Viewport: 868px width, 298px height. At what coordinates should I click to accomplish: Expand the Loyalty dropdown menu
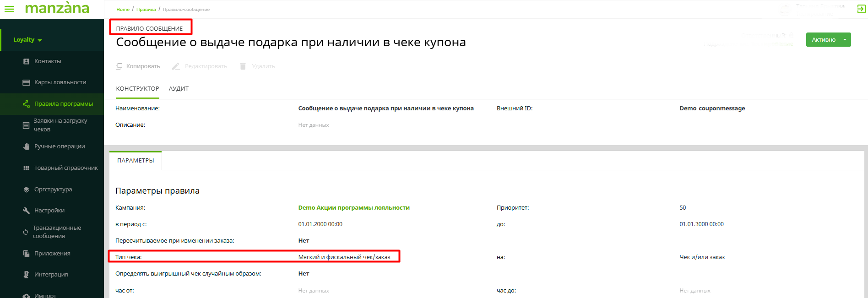click(x=27, y=40)
